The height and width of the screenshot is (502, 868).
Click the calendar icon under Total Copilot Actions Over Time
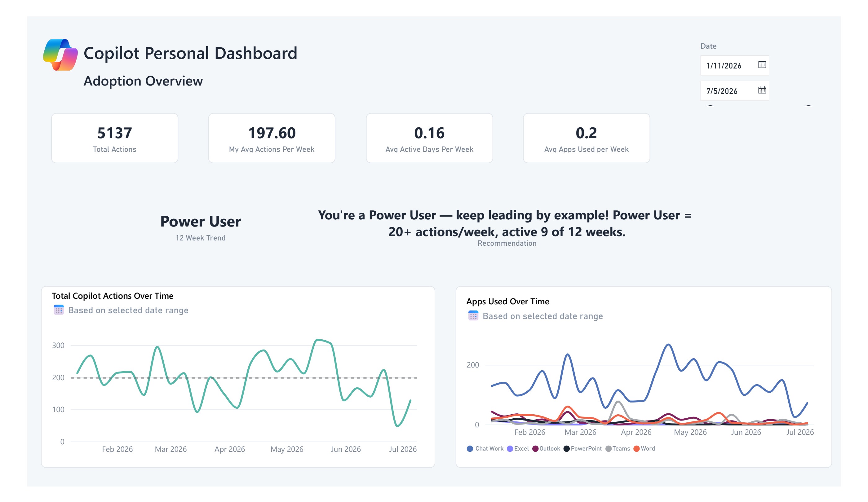[59, 310]
